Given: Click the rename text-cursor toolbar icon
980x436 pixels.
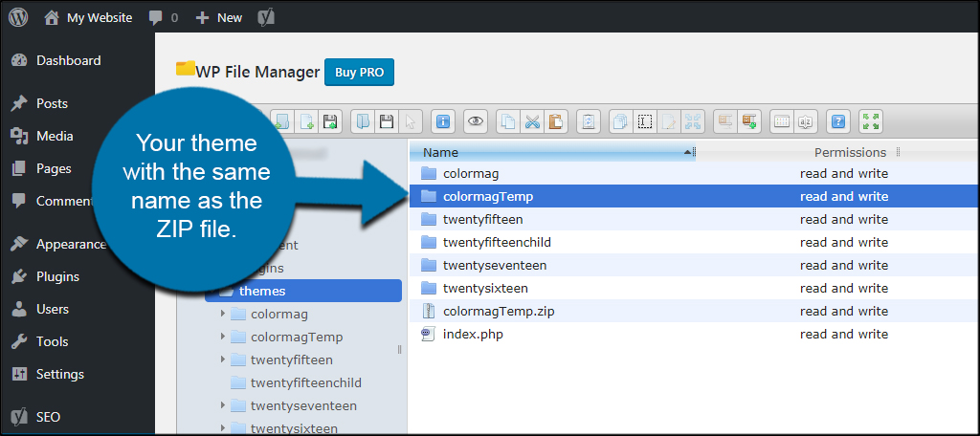Looking at the screenshot, I should pyautogui.click(x=644, y=121).
